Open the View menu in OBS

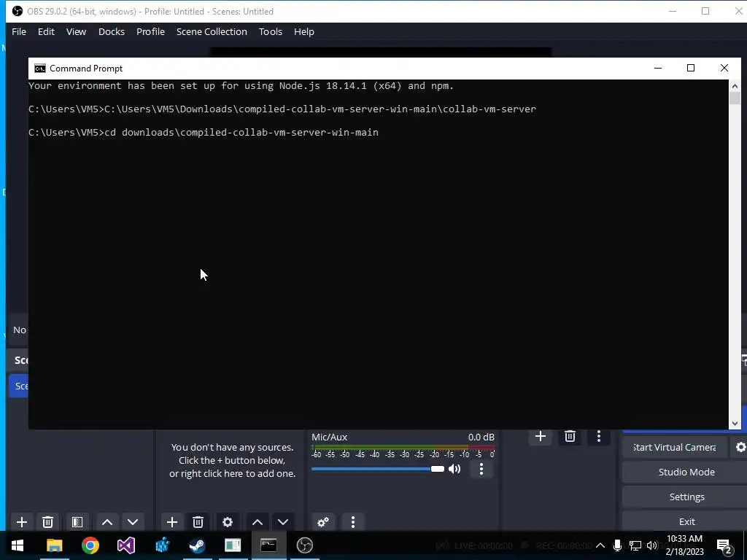click(x=76, y=31)
